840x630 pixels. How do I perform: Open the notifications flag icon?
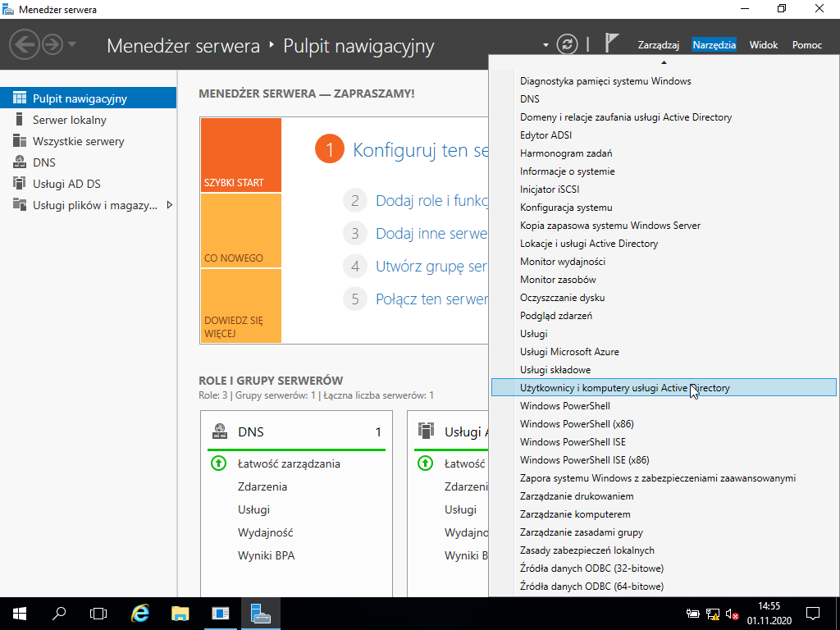coord(611,43)
